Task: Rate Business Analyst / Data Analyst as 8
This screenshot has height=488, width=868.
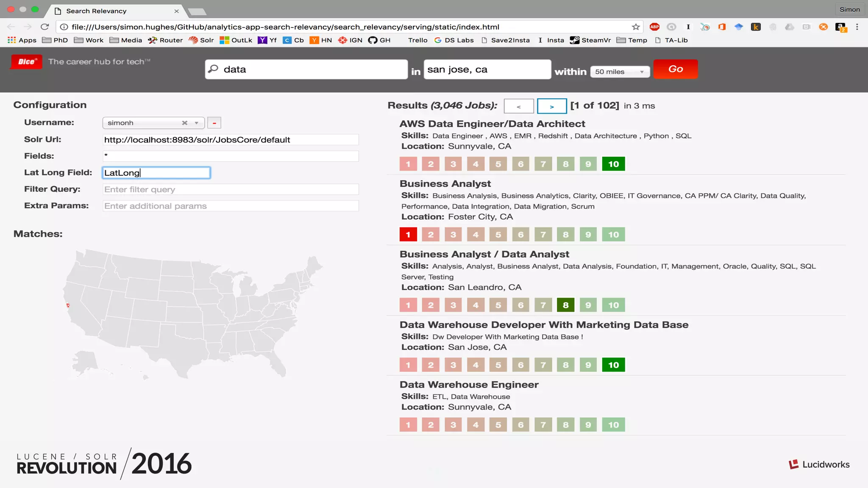Action: pyautogui.click(x=565, y=305)
